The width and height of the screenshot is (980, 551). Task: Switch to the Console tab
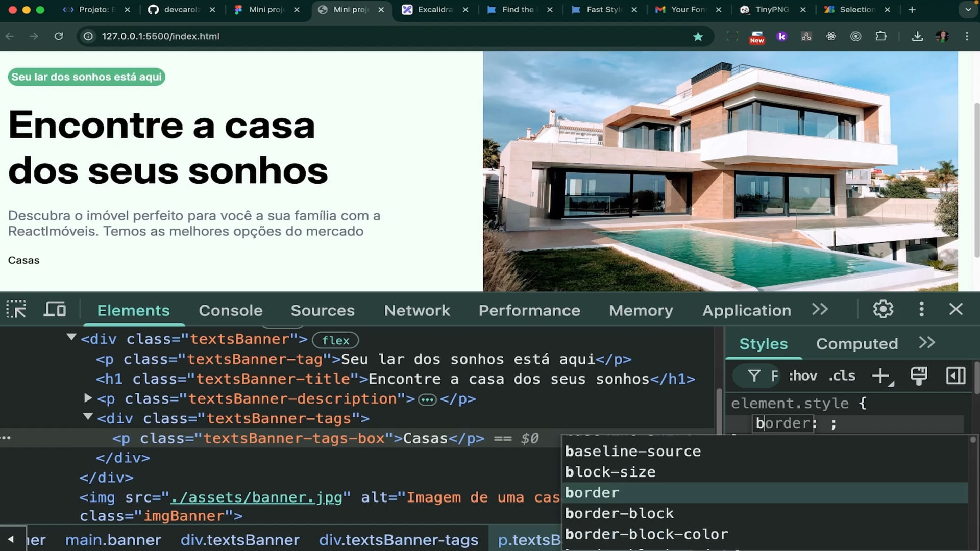[231, 310]
